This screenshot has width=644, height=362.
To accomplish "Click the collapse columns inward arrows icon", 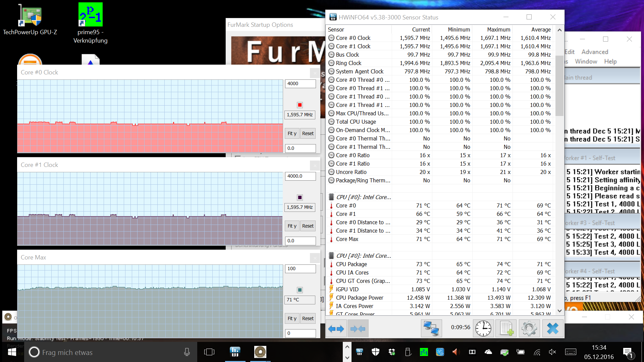I will pos(358,328).
